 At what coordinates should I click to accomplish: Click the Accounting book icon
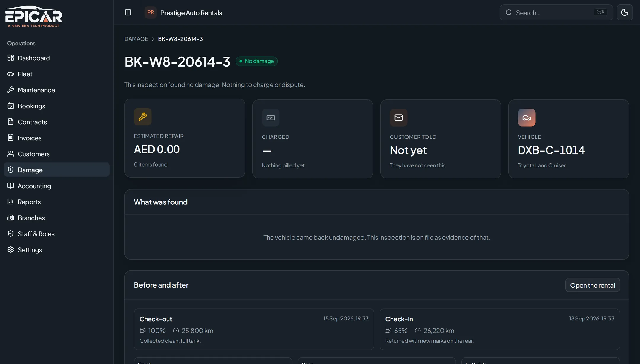click(11, 186)
